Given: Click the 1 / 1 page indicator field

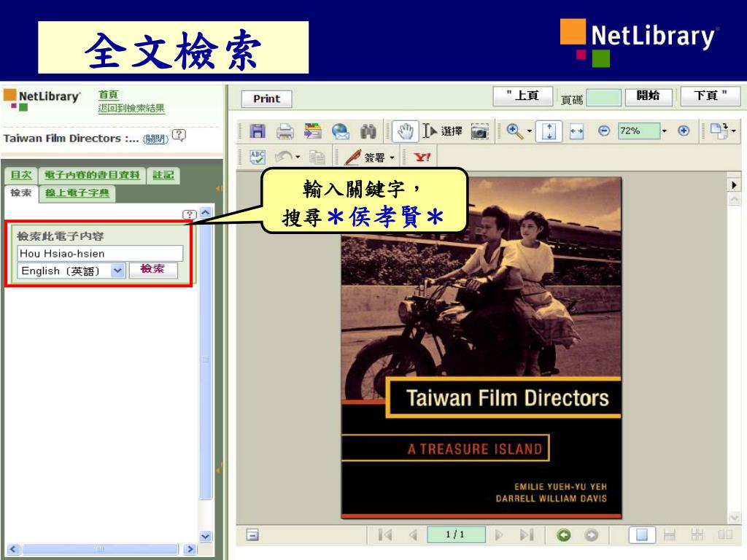Looking at the screenshot, I should pyautogui.click(x=456, y=534).
